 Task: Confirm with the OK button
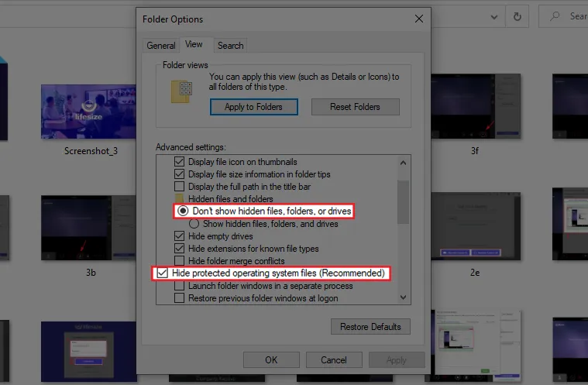pos(271,360)
